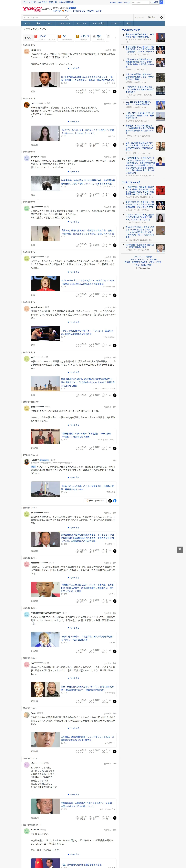Expand yoshinobori's comment with もっと見る
This screenshot has width=186, height=868.
(x=73, y=322)
